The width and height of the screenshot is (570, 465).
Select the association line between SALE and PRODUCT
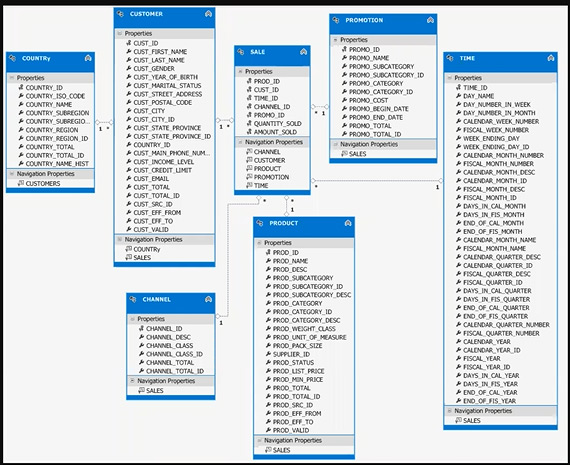point(286,206)
